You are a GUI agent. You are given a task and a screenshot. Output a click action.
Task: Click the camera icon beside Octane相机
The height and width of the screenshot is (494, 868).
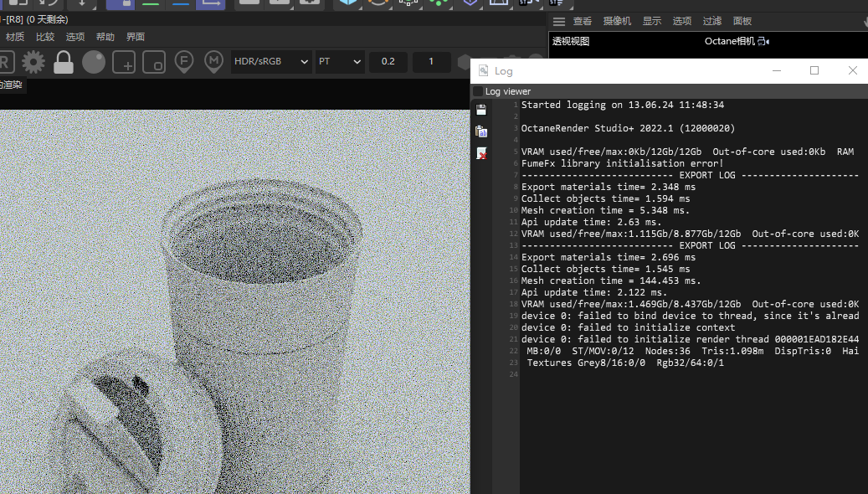pos(764,41)
